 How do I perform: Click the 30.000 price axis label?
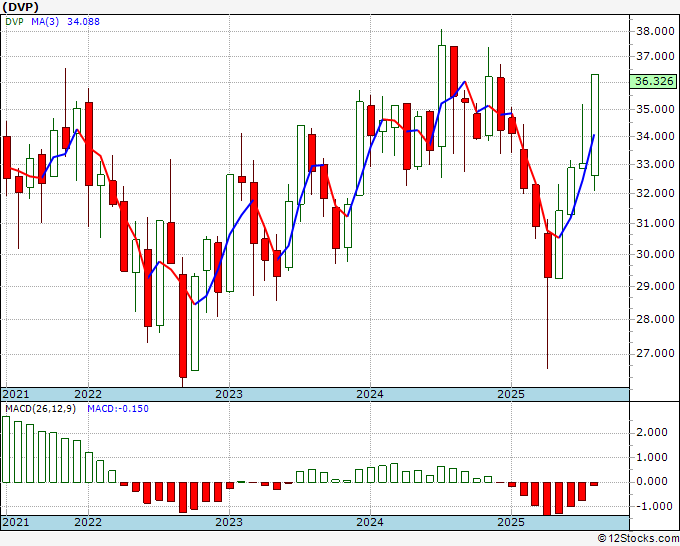pos(655,254)
